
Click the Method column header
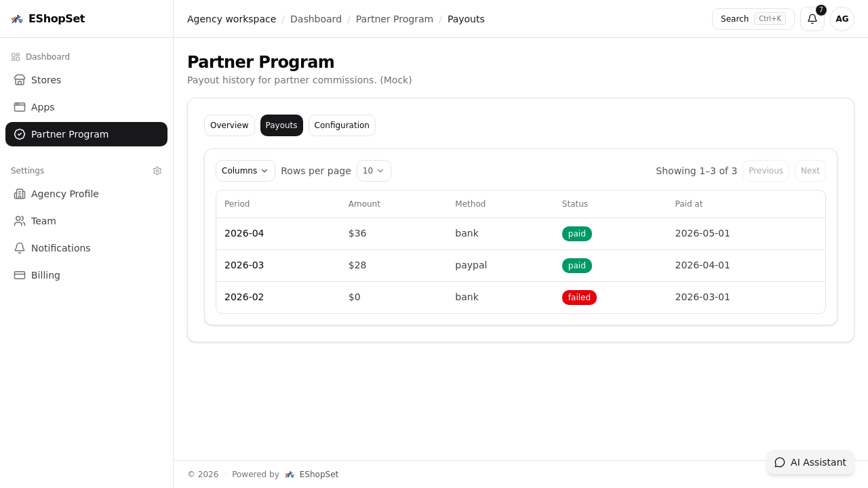tap(470, 204)
